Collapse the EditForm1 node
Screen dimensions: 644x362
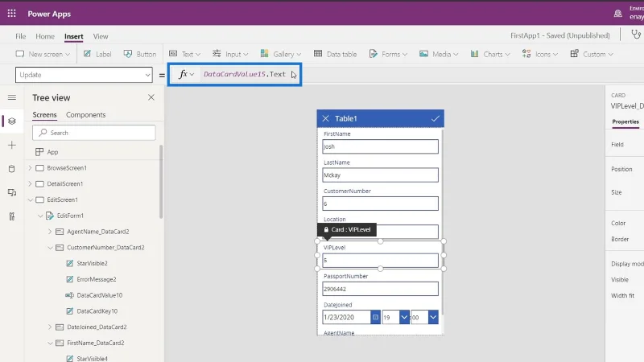pyautogui.click(x=40, y=216)
